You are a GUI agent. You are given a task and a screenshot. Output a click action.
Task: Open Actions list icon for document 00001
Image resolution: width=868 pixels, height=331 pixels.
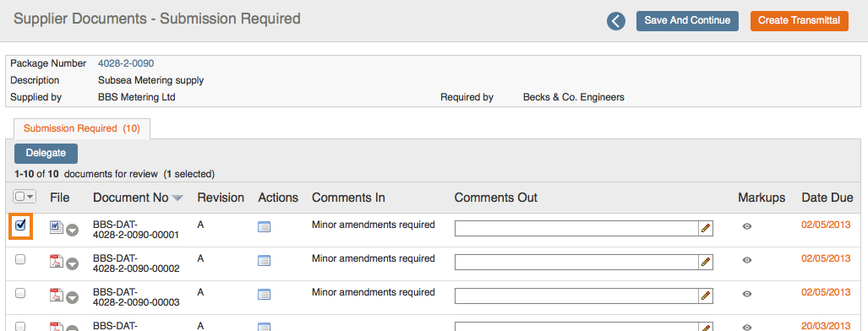point(264,227)
